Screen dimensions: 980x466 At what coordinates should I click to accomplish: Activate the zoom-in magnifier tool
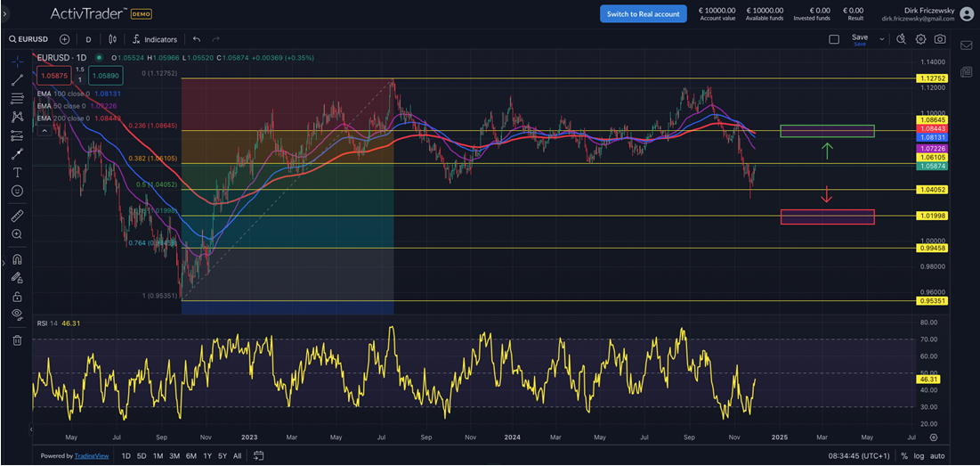pos(17,234)
